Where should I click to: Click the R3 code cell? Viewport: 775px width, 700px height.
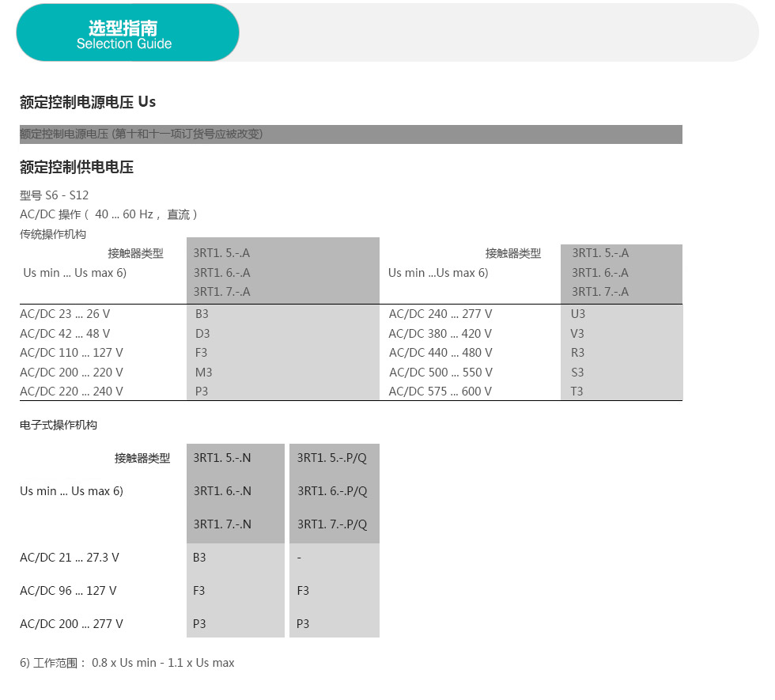click(x=577, y=353)
